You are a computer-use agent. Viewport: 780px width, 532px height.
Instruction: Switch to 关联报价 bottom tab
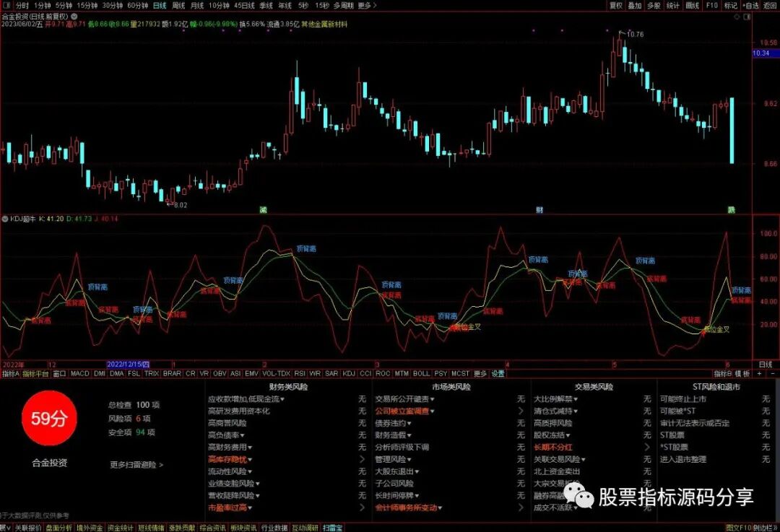[x=28, y=528]
